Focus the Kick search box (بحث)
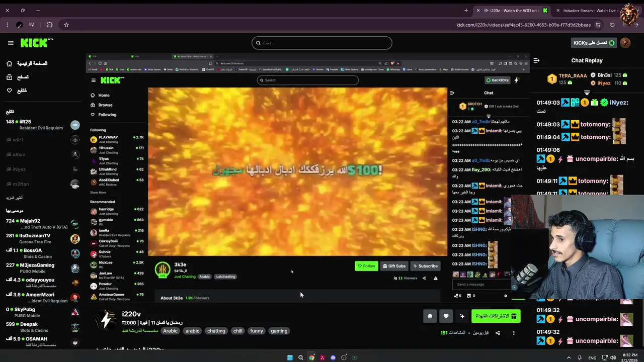The image size is (644, 362). tap(322, 43)
